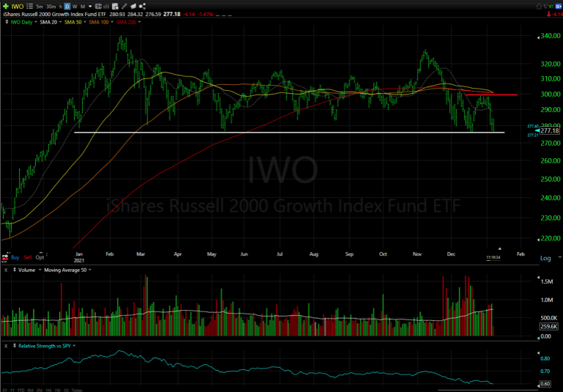Close the Volume pane with X
Image resolution: width=563 pixels, height=392 pixels.
(6, 270)
